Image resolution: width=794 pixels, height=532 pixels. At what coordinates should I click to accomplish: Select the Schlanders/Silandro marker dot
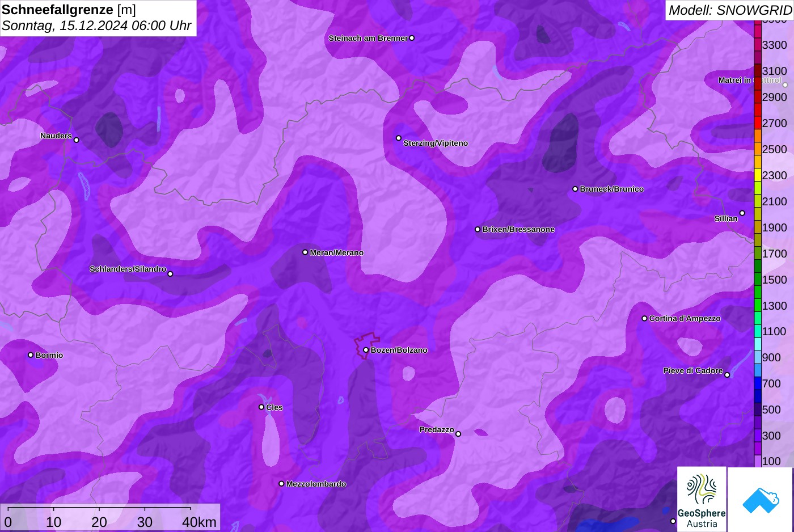click(x=170, y=274)
